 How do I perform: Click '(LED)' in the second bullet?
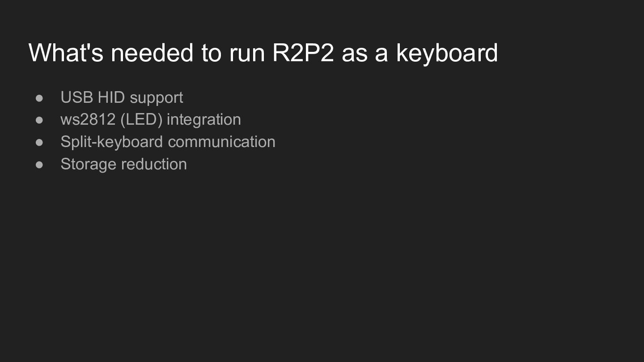tap(141, 120)
